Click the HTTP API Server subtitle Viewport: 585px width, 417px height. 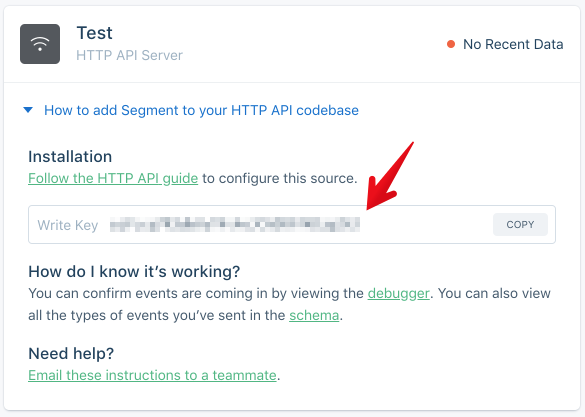tap(129, 55)
